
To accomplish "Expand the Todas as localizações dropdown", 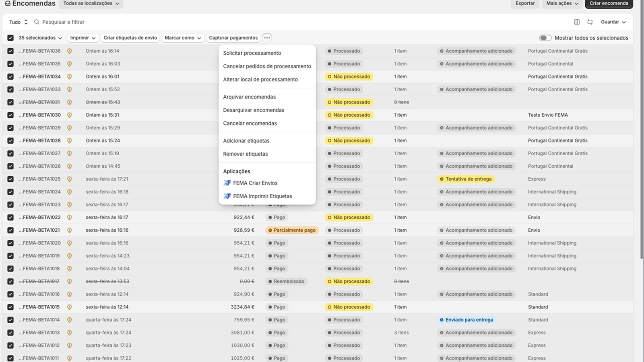I will pos(91,4).
